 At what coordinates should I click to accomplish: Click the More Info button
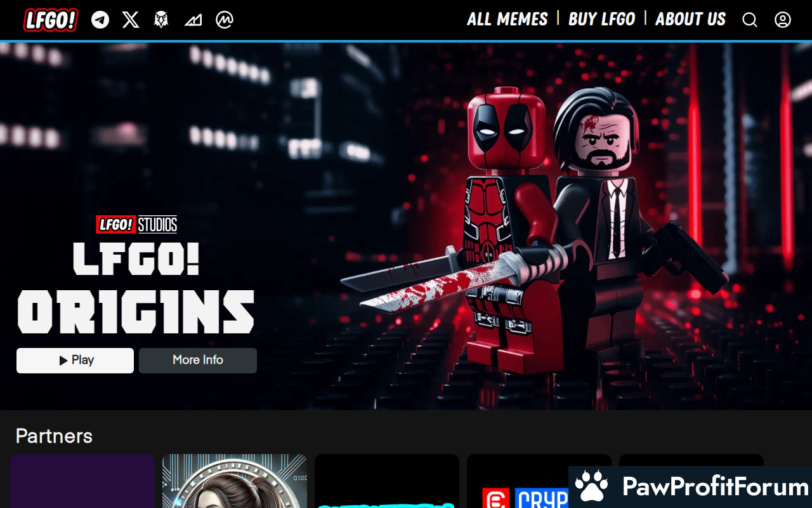tap(198, 360)
